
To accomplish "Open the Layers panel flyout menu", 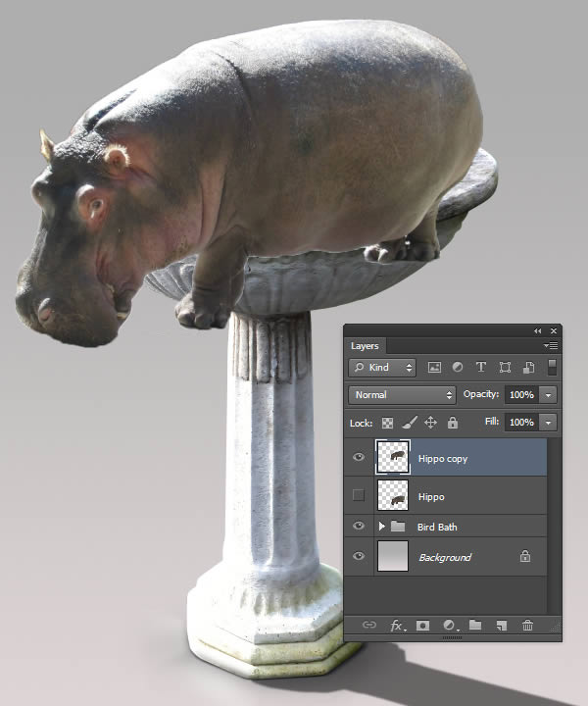I will [551, 346].
